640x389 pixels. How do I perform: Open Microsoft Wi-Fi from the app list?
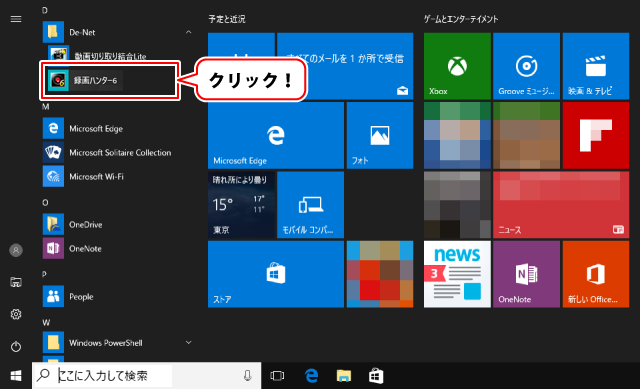[118, 176]
